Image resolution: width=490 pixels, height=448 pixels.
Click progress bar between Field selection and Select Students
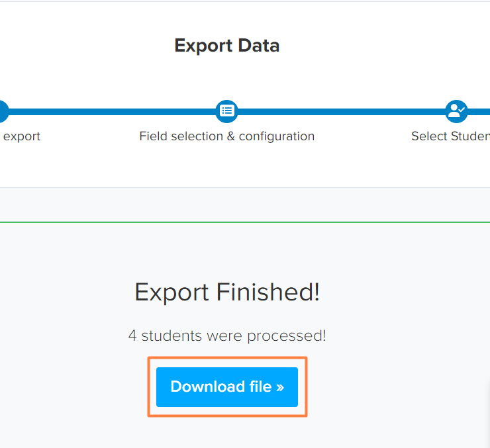click(x=342, y=111)
